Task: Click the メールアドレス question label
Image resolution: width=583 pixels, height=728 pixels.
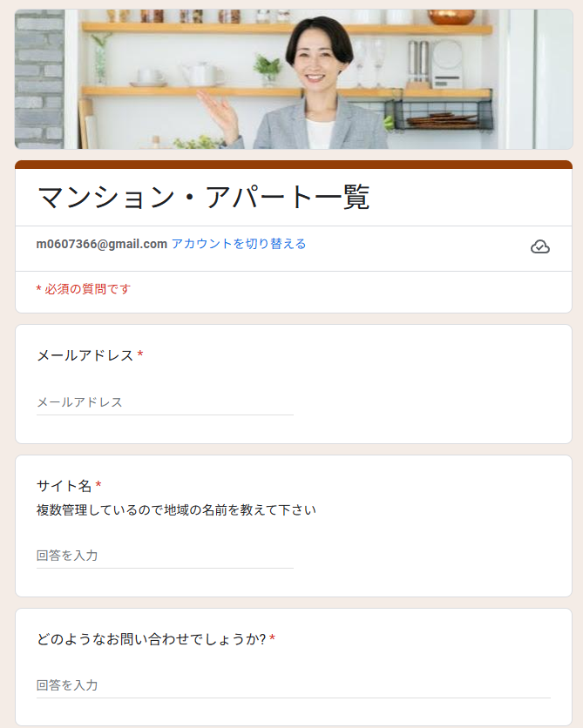Action: click(x=85, y=355)
